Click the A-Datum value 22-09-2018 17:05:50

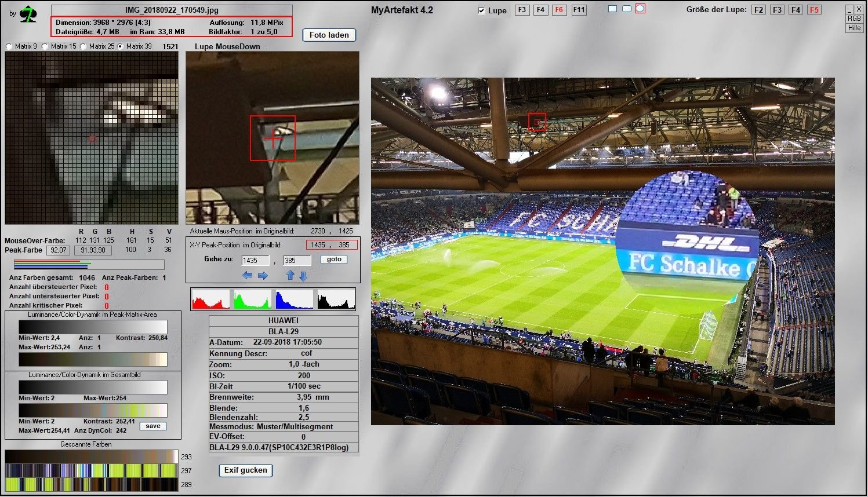(x=287, y=342)
